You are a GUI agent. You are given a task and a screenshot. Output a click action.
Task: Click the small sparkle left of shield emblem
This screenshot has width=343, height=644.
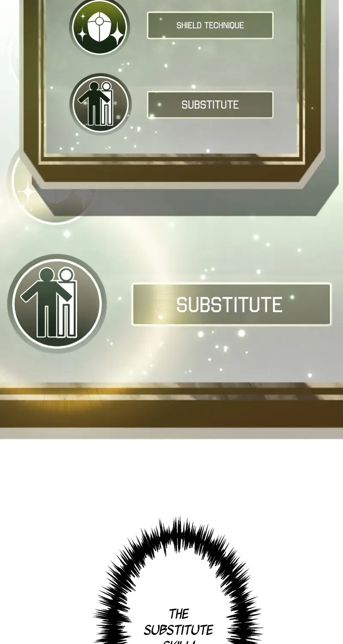click(84, 16)
